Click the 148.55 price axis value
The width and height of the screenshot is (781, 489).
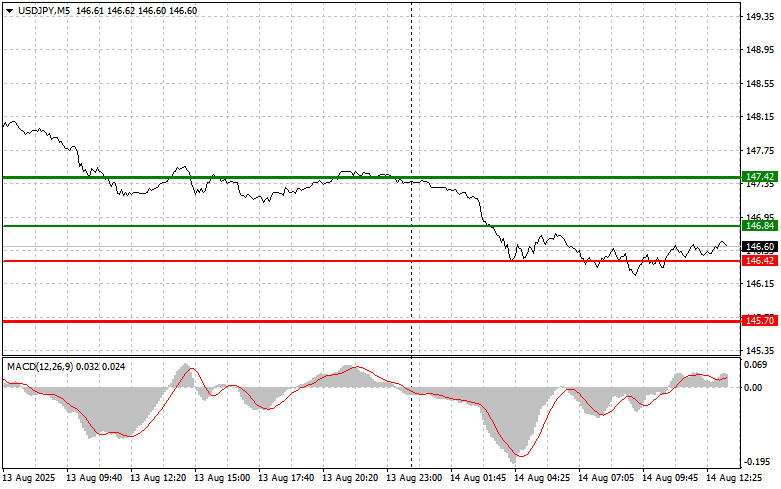tap(760, 84)
